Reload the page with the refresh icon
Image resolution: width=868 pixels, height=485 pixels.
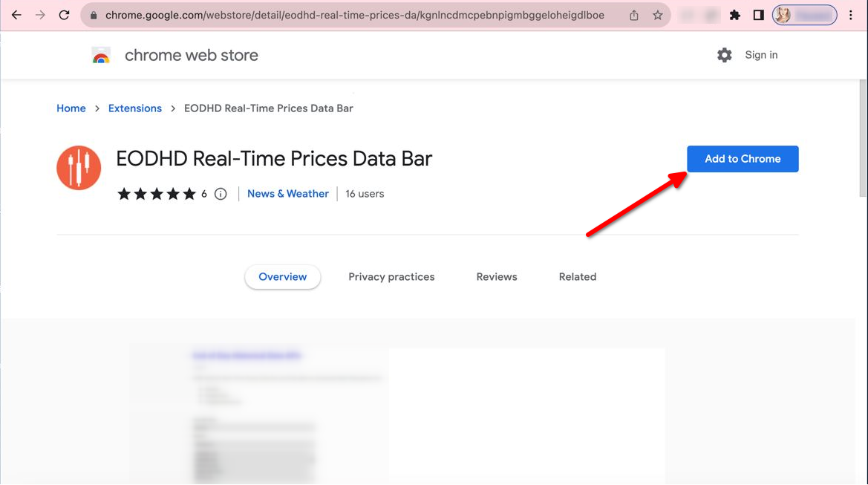coord(64,15)
